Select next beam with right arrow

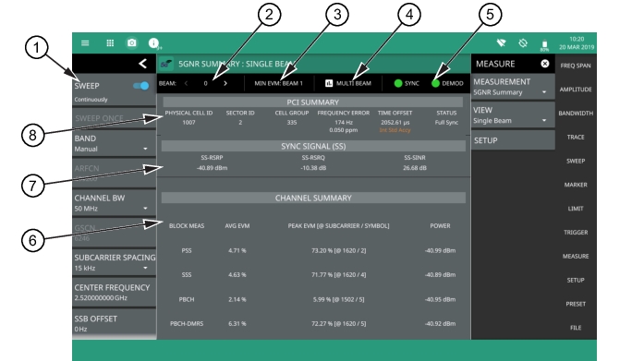point(225,83)
